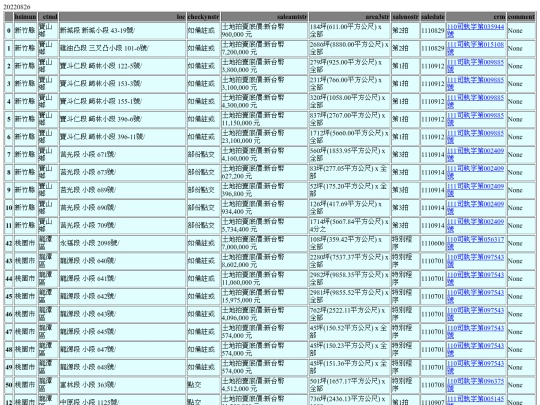Select the 7,200,000 元 price cell

point(264,48)
